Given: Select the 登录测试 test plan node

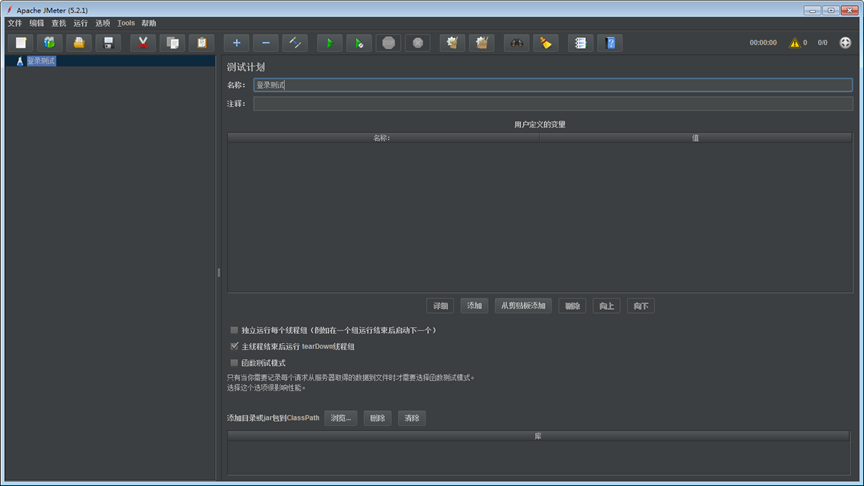Looking at the screenshot, I should coord(41,61).
